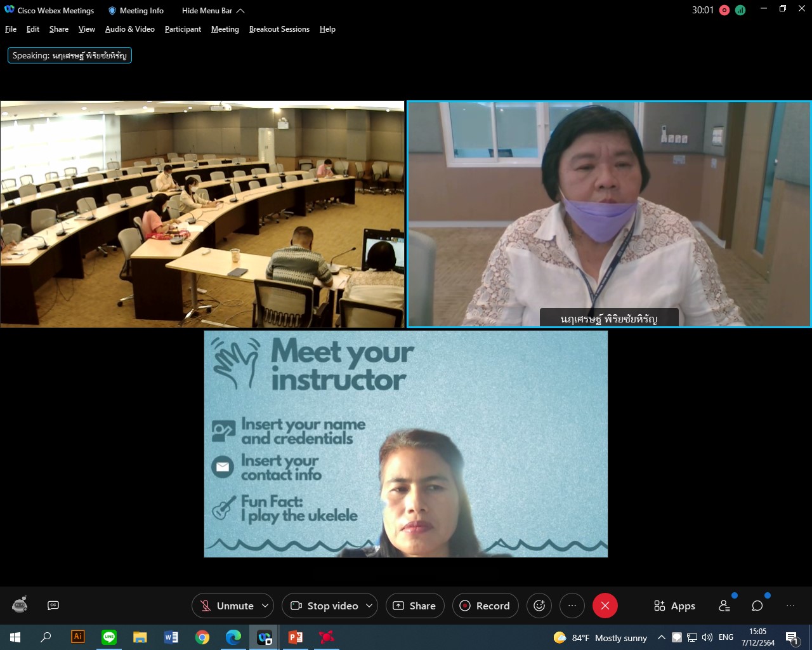Open Breakout Sessions menu
812x650 pixels.
(279, 29)
